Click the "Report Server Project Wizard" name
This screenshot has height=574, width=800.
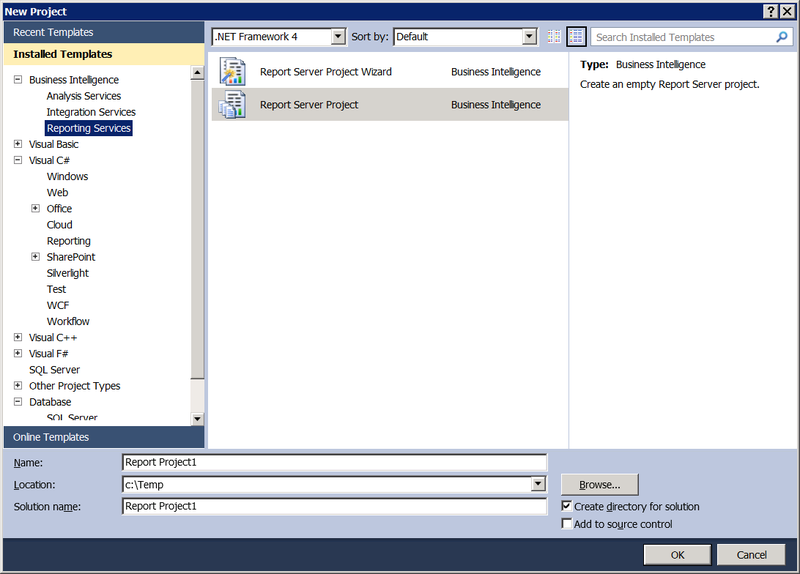326,72
